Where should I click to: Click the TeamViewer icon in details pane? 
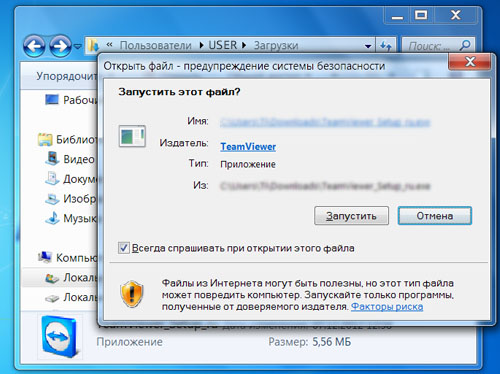click(x=60, y=337)
